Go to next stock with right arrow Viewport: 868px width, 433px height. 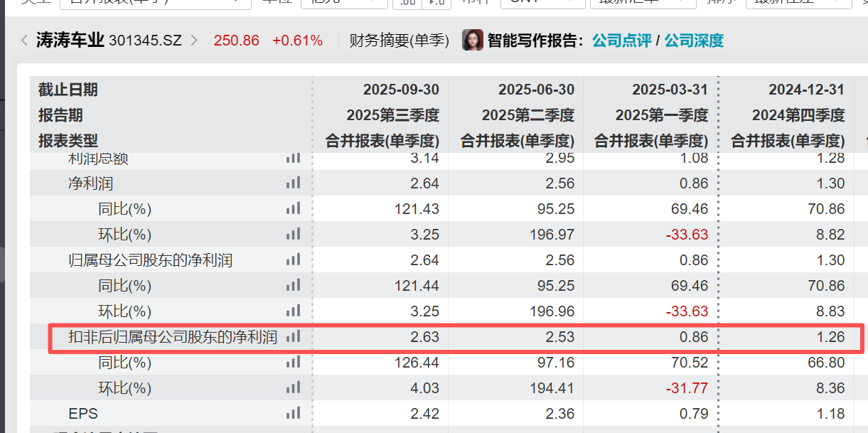(194, 41)
